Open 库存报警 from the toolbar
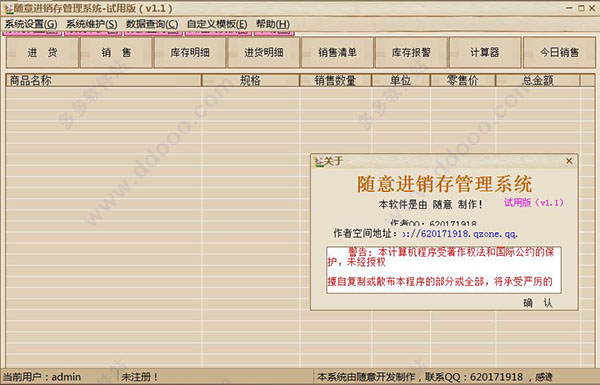Viewport: 600px width, 385px height. 411,52
